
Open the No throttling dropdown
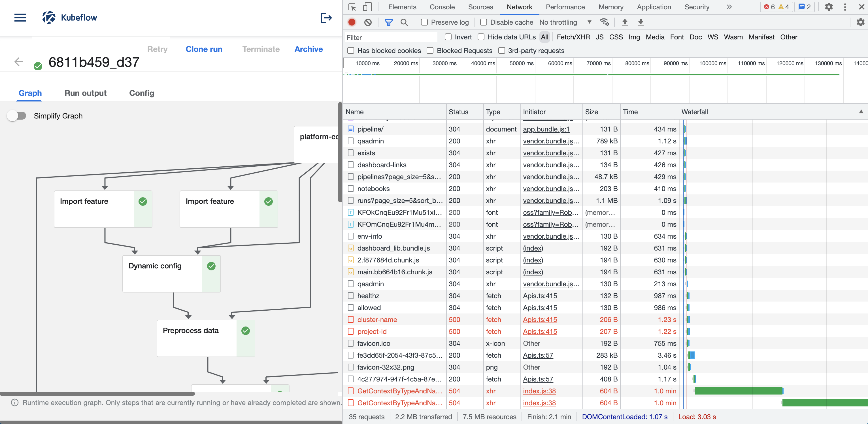click(565, 22)
